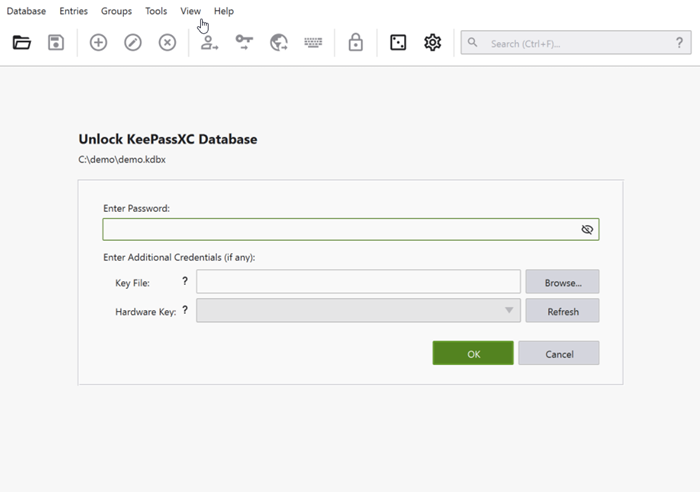
Task: Click the Lock Database padlock icon
Action: 355,43
